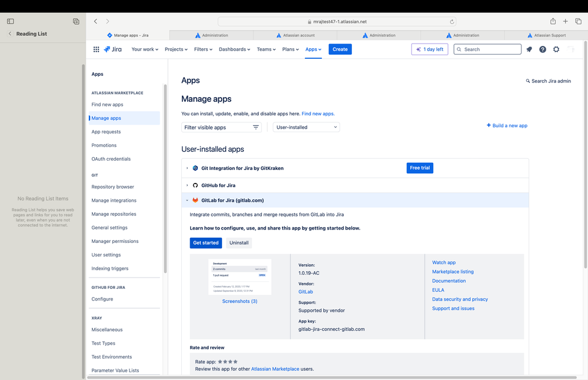This screenshot has width=588, height=380.
Task: Open Your work dropdown menu
Action: click(x=145, y=49)
